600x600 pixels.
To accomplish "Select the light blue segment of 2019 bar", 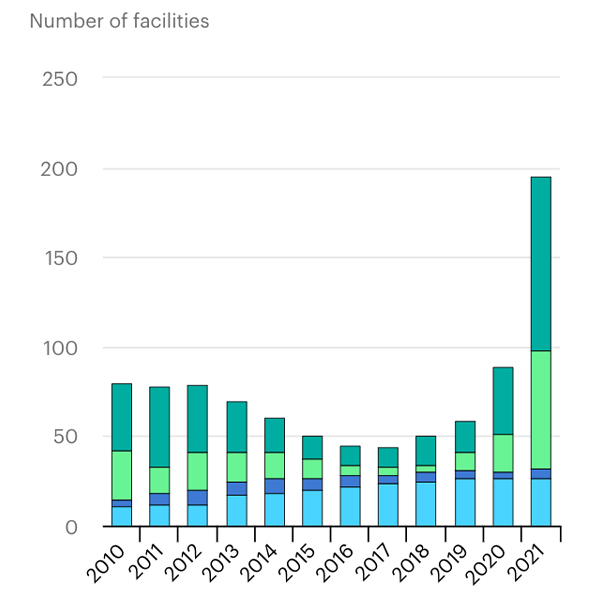I will coord(464,502).
